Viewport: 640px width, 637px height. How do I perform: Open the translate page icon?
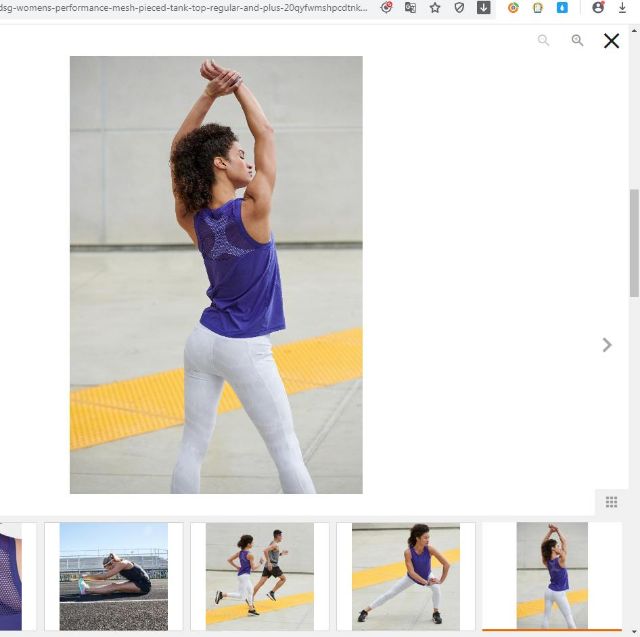click(x=410, y=8)
